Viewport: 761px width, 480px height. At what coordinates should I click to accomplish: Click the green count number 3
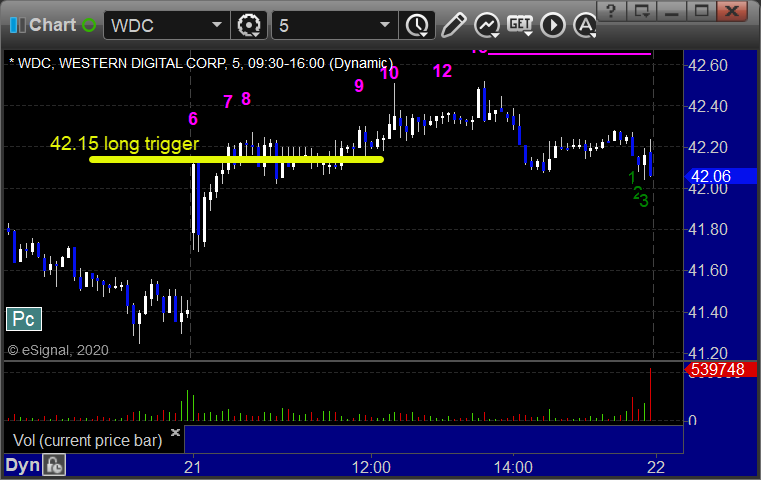644,201
